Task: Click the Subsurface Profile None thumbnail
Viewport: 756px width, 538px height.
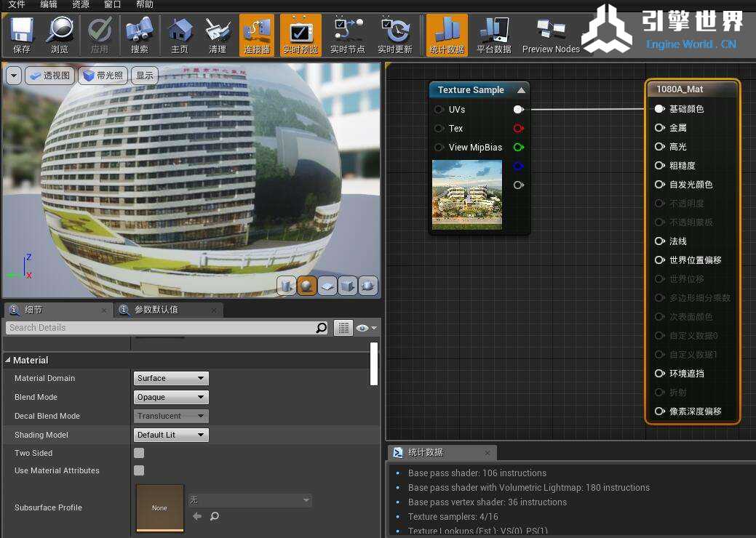Action: (159, 507)
